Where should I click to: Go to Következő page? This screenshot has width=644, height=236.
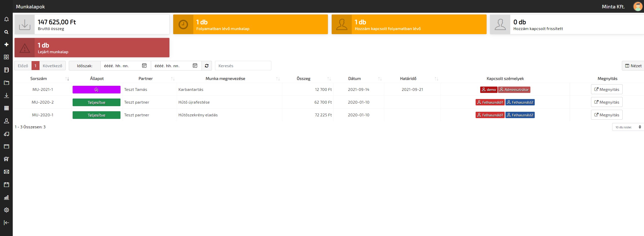52,66
